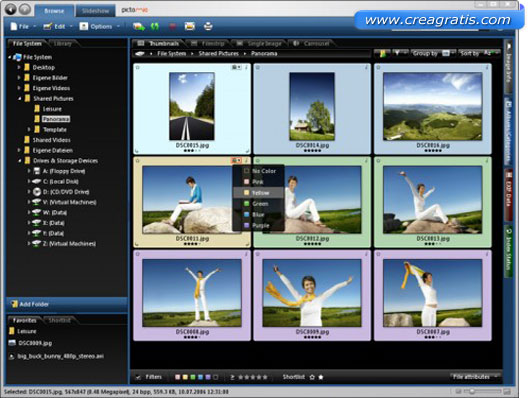
Task: Click the color label icon on DSC0015.jpg
Action: pos(236,68)
